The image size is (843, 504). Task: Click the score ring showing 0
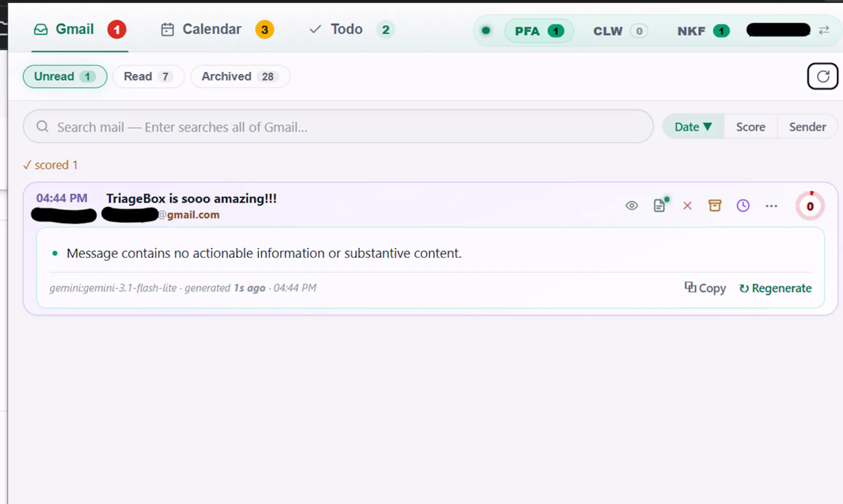(x=810, y=206)
